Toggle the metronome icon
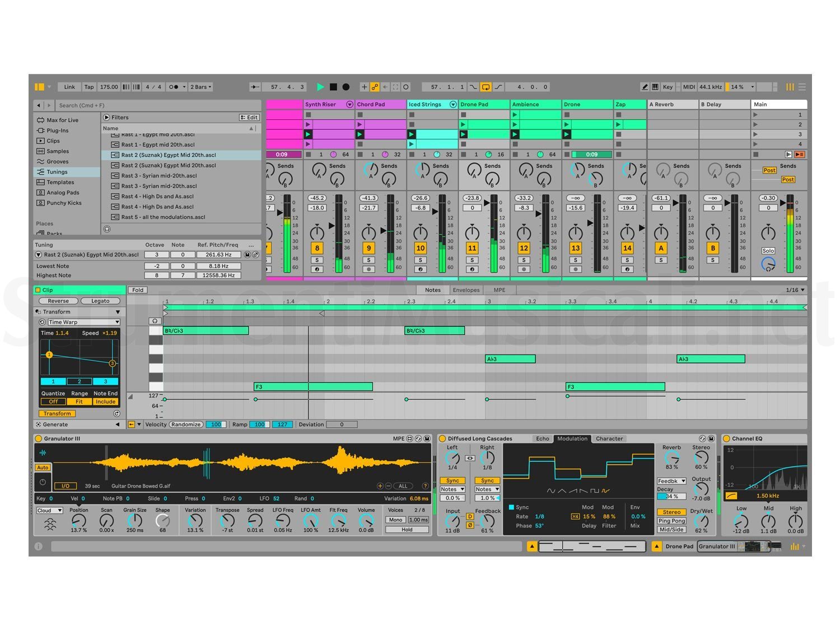Image resolution: width=840 pixels, height=630 pixels. pyautogui.click(x=174, y=87)
